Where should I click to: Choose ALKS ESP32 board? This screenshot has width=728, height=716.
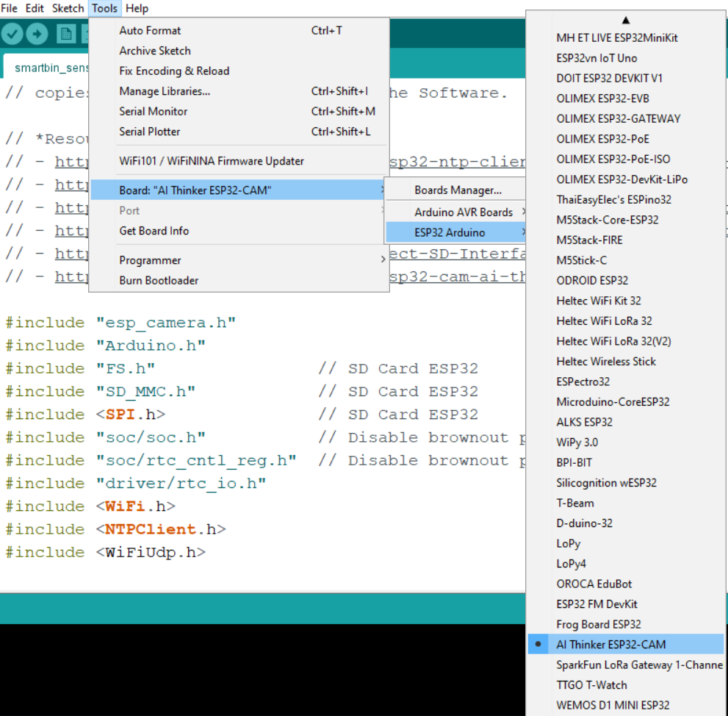(x=625, y=422)
